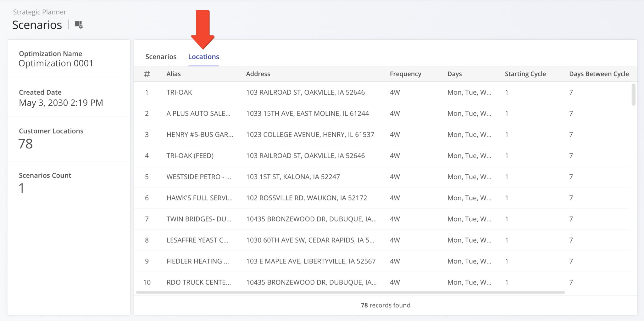Screen dimensions: 644x321
Task: Click address 103 E MAPLE AVE, LIBERTYVILLE
Action: coord(311,261)
